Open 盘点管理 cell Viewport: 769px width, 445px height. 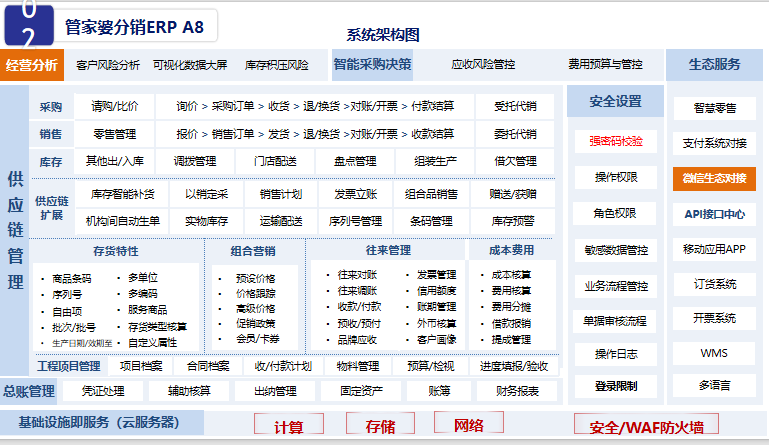tap(355, 161)
